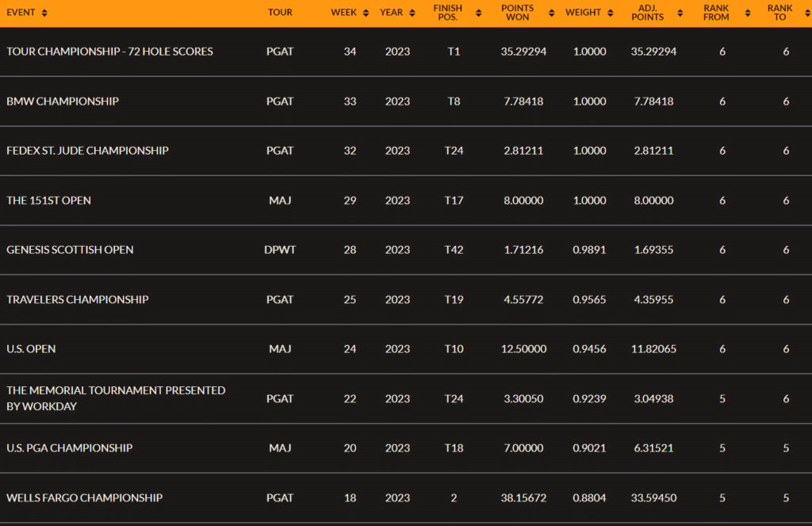Select weight value 0.9891
This screenshot has height=526, width=812.
click(589, 249)
